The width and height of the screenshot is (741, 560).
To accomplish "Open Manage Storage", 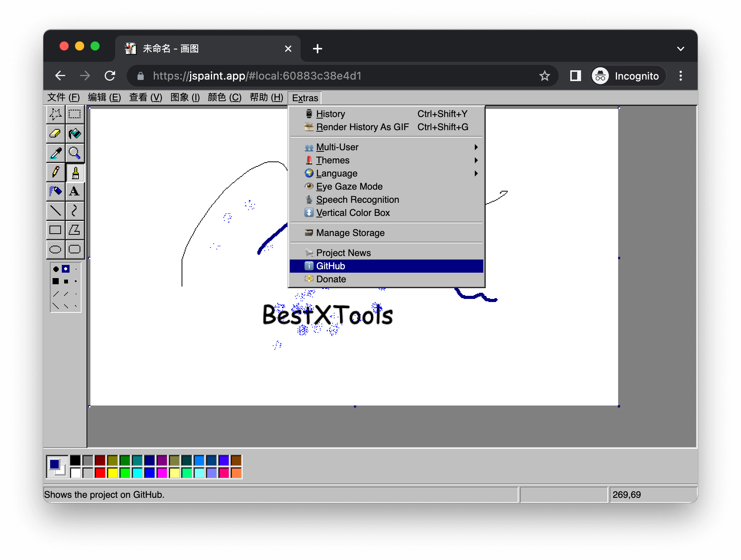I will pyautogui.click(x=386, y=233).
